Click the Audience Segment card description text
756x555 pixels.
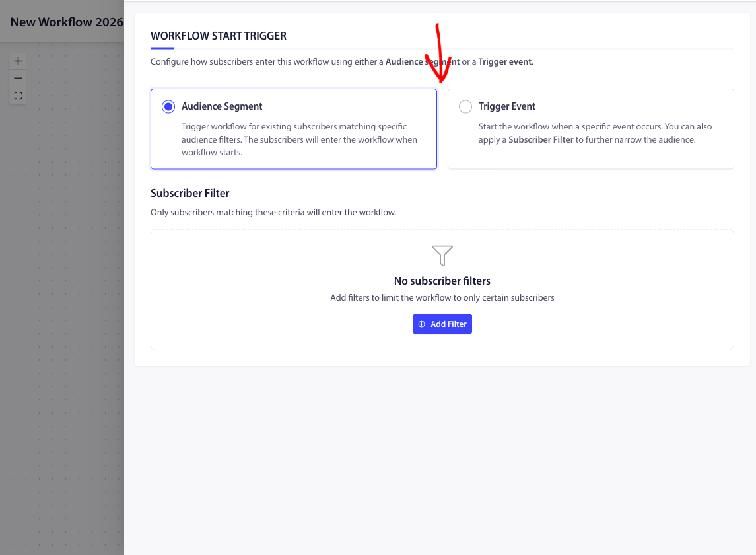pyautogui.click(x=299, y=139)
